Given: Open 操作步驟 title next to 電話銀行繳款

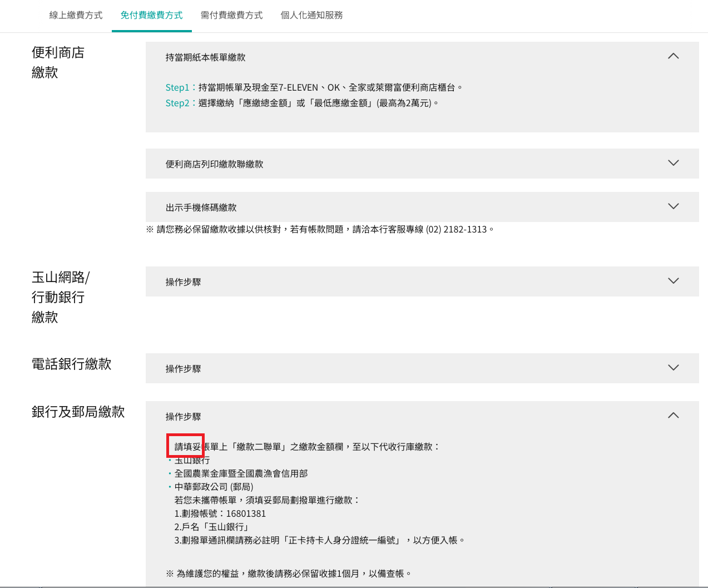Looking at the screenshot, I should [x=183, y=369].
